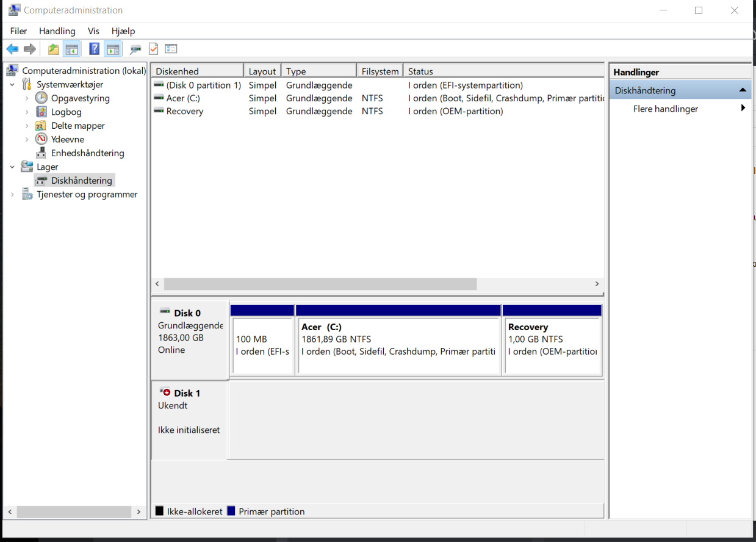
Task: Click the blue Primær partition legend swatch
Action: pos(231,511)
